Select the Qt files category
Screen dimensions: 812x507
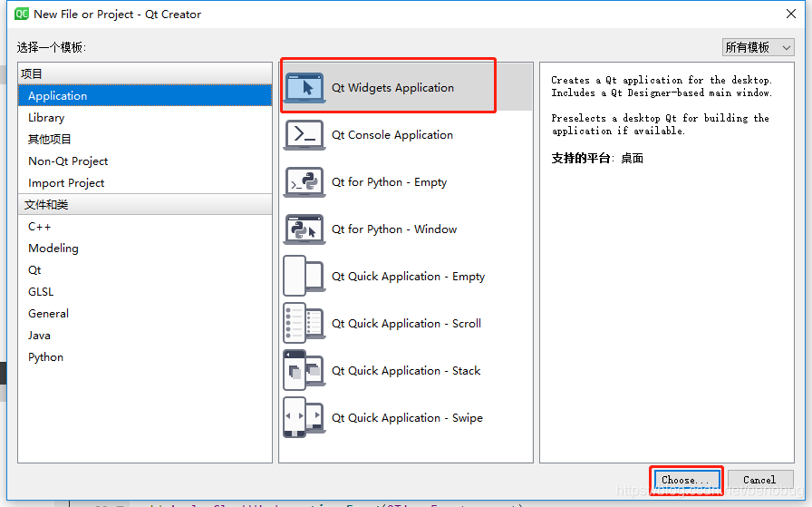click(145, 270)
